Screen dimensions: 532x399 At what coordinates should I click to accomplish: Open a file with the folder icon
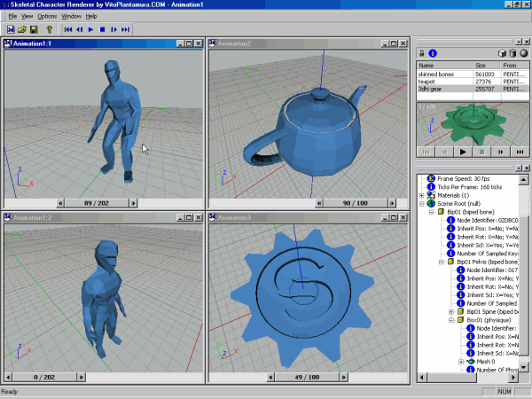tap(22, 29)
